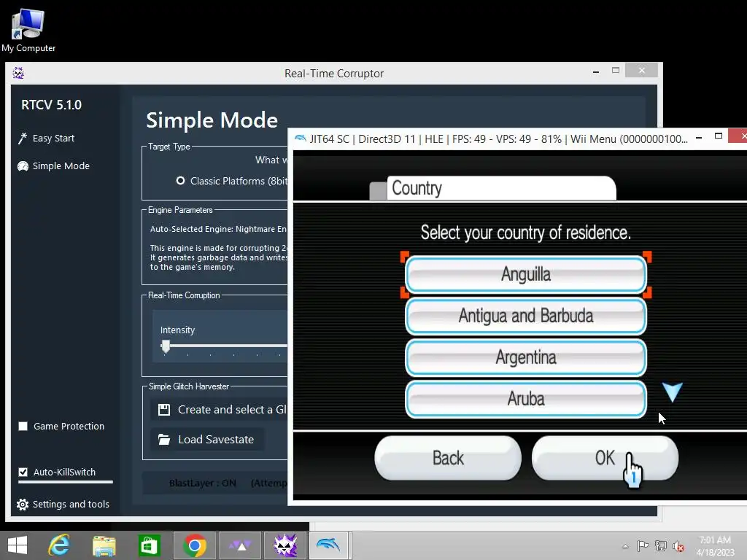Switch to Dolphin emulator taskbar icon
Screen dimensions: 747x560
330,545
